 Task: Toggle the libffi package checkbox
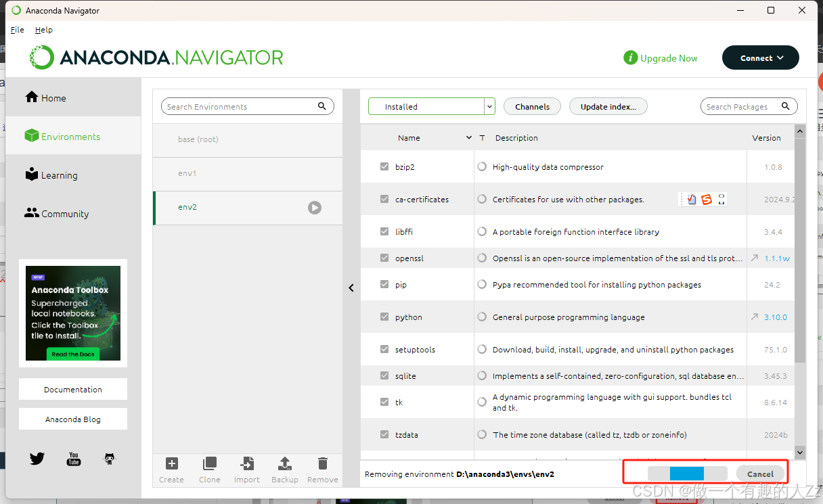384,231
